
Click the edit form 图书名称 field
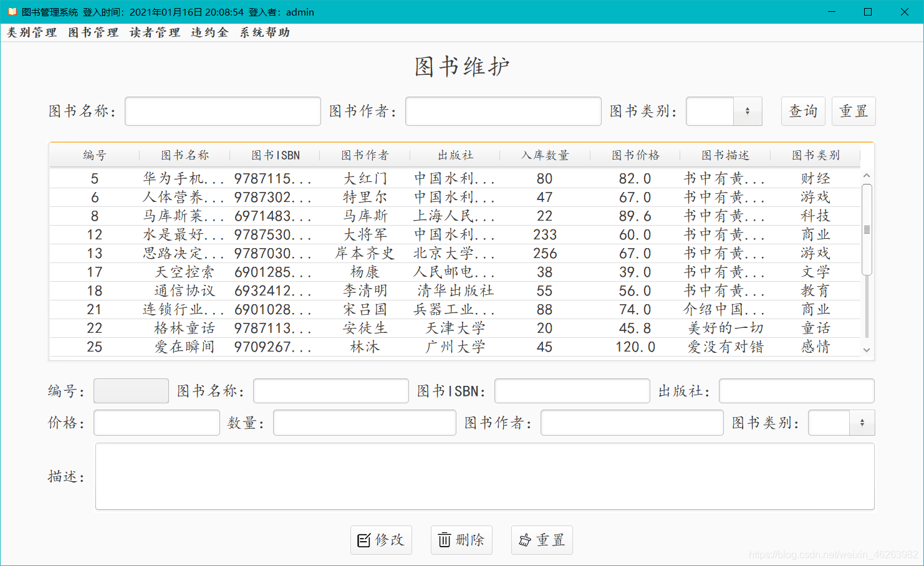click(331, 391)
